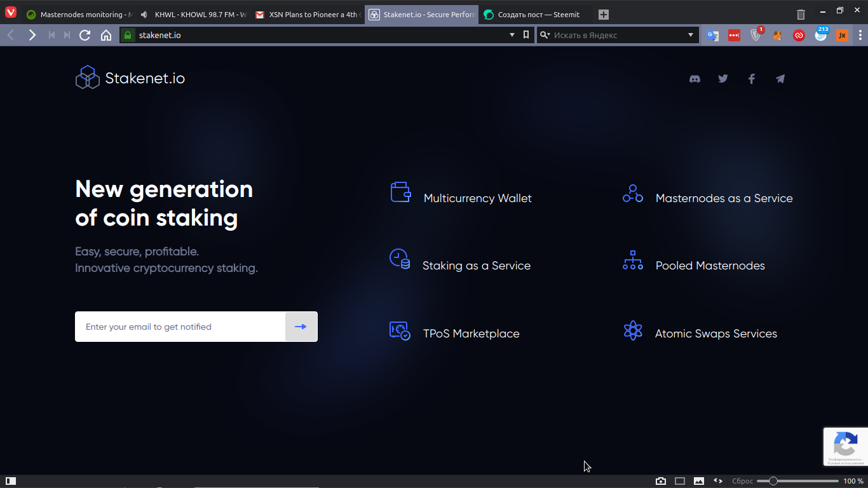Image resolution: width=868 pixels, height=488 pixels.
Task: Open a new tab with the plus button
Action: (x=604, y=15)
